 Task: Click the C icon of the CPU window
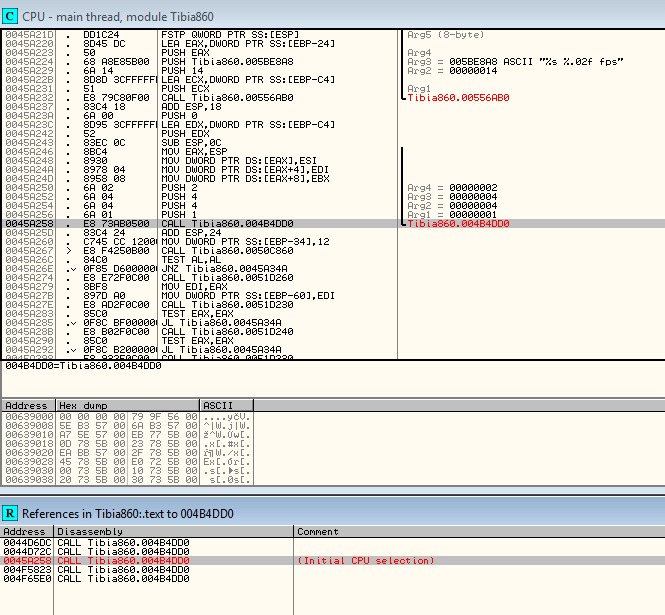pyautogui.click(x=10, y=17)
